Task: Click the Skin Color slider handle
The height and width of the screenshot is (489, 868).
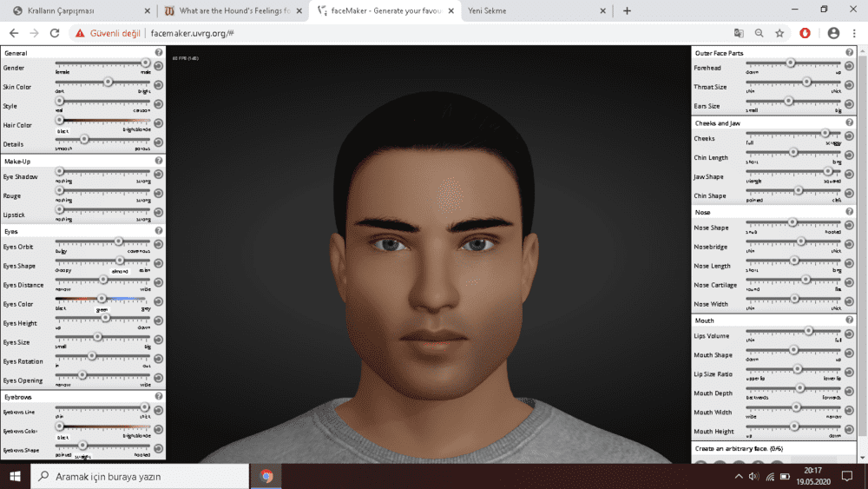Action: [x=108, y=82]
